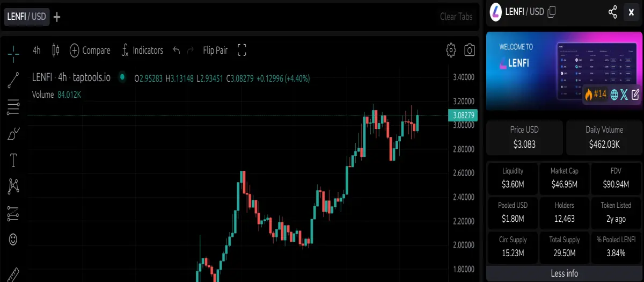
Task: Copy the LENFI / USD pair name
Action: [x=552, y=12]
